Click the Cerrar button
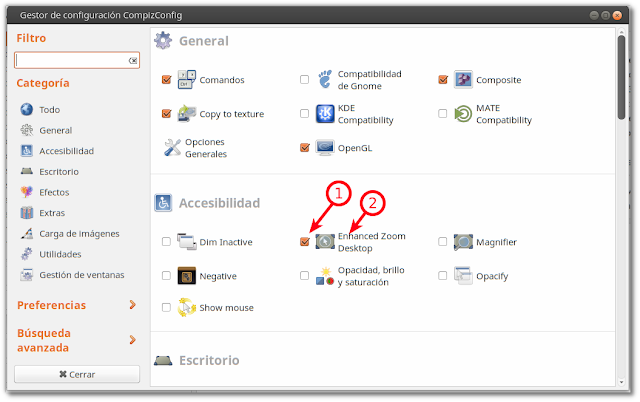Image resolution: width=640 pixels, height=402 pixels. (x=77, y=374)
